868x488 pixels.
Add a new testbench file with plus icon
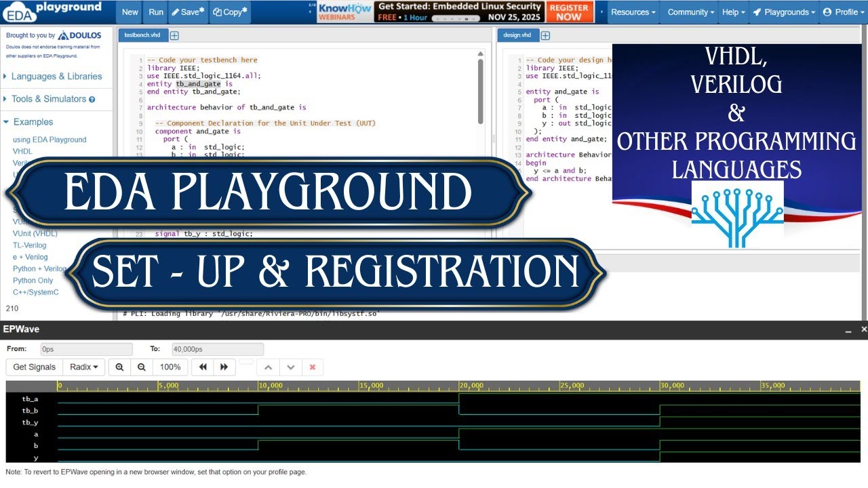[x=174, y=35]
